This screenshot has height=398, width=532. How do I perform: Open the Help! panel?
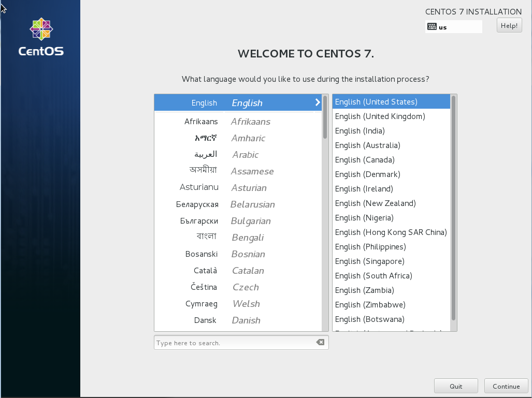(x=508, y=25)
